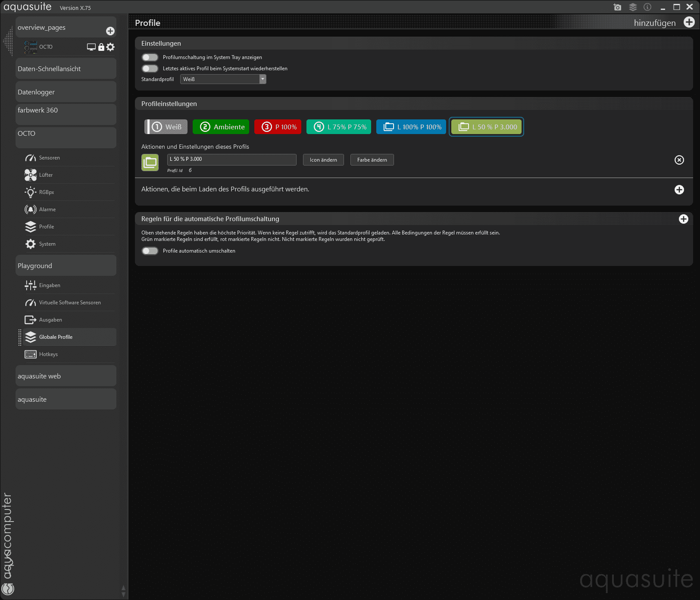This screenshot has width=700, height=600.
Task: Expand the farbwerk 360 section
Action: (x=66, y=114)
